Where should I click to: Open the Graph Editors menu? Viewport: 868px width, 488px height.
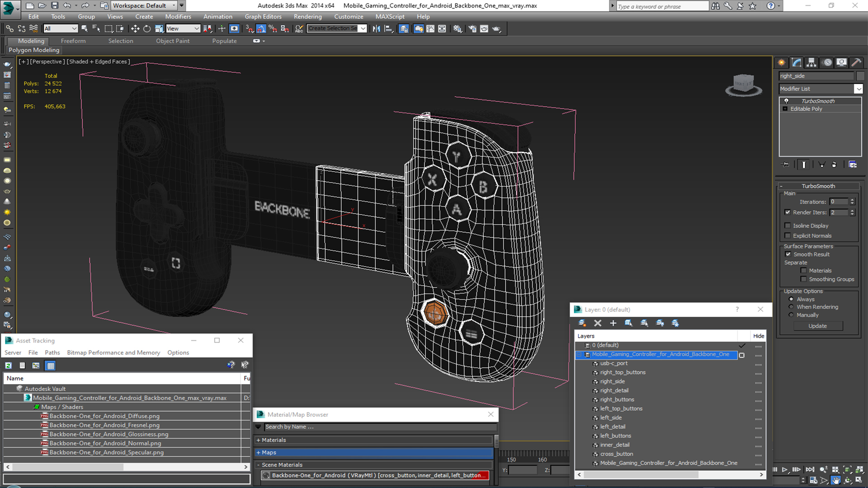(x=263, y=17)
